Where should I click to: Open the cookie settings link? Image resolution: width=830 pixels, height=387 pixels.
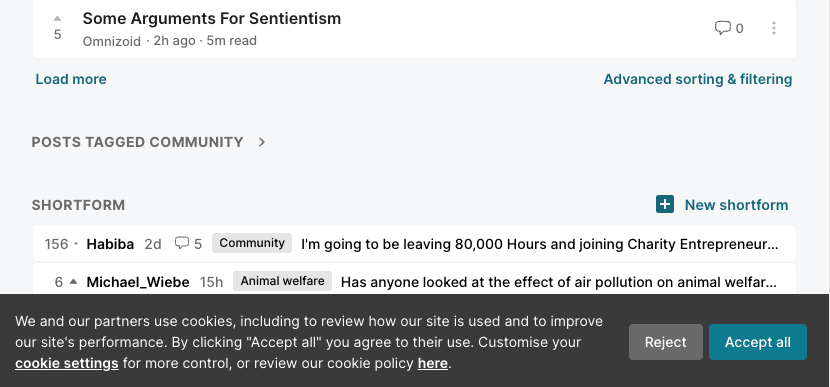pos(67,363)
